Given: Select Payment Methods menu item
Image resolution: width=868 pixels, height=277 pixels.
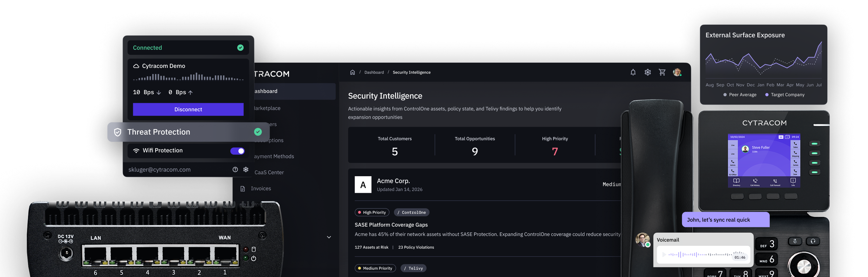Looking at the screenshot, I should (274, 157).
